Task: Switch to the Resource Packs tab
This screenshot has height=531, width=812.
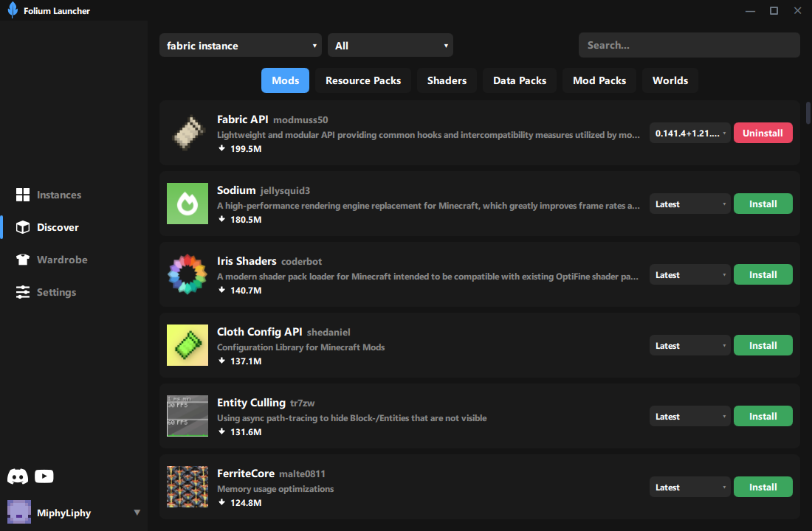Action: pyautogui.click(x=363, y=80)
